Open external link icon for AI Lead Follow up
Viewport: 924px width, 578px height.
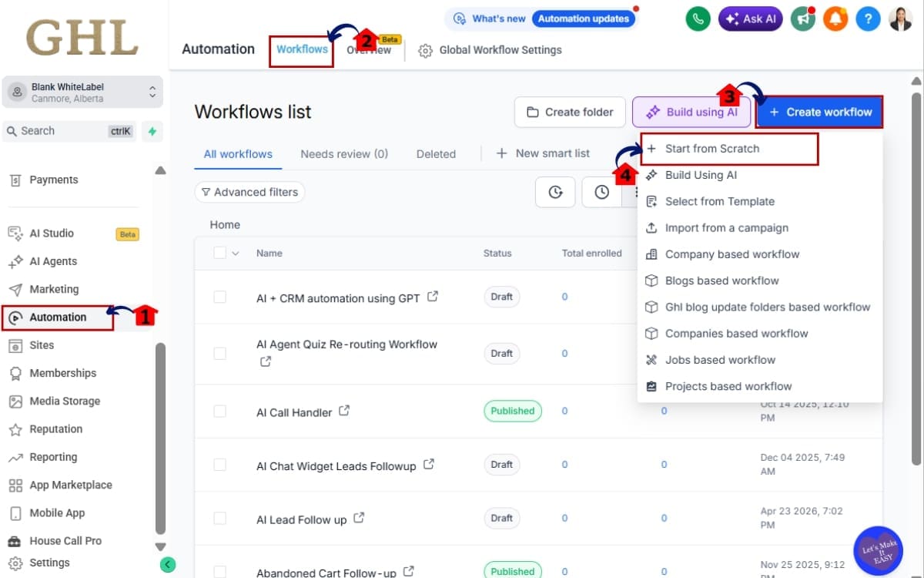tap(359, 518)
